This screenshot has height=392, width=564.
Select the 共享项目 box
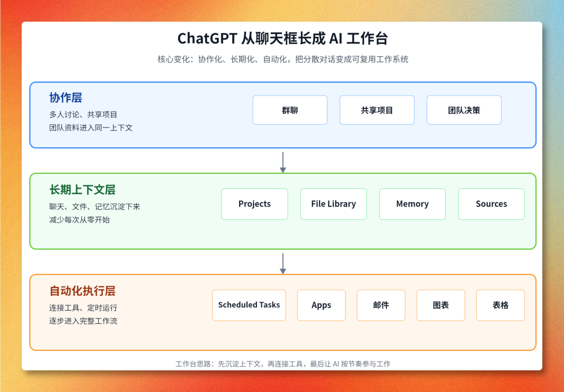coord(377,110)
